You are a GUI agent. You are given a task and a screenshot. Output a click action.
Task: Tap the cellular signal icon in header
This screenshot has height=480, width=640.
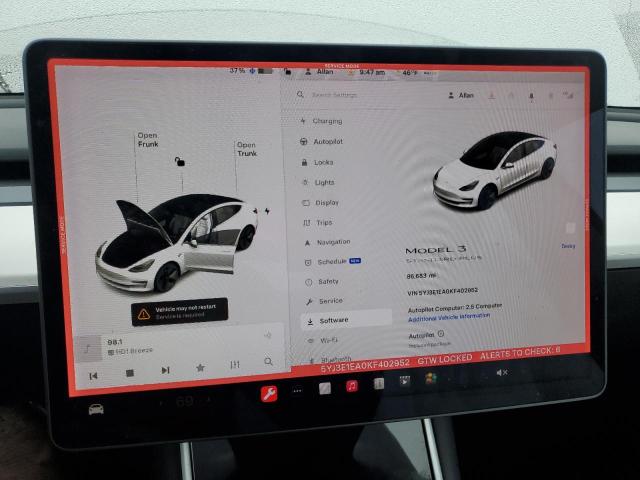coord(568,96)
